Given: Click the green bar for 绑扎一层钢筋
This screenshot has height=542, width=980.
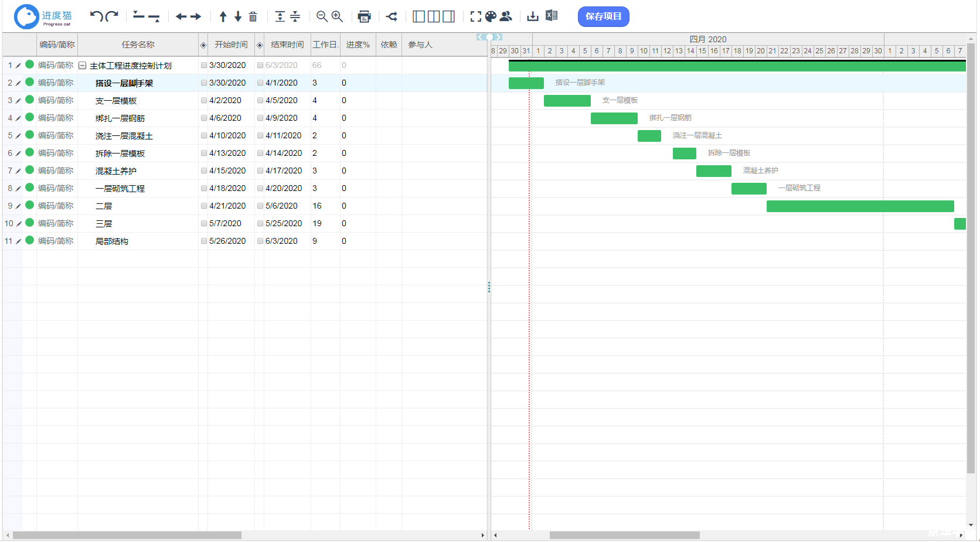Looking at the screenshot, I should pyautogui.click(x=614, y=118).
